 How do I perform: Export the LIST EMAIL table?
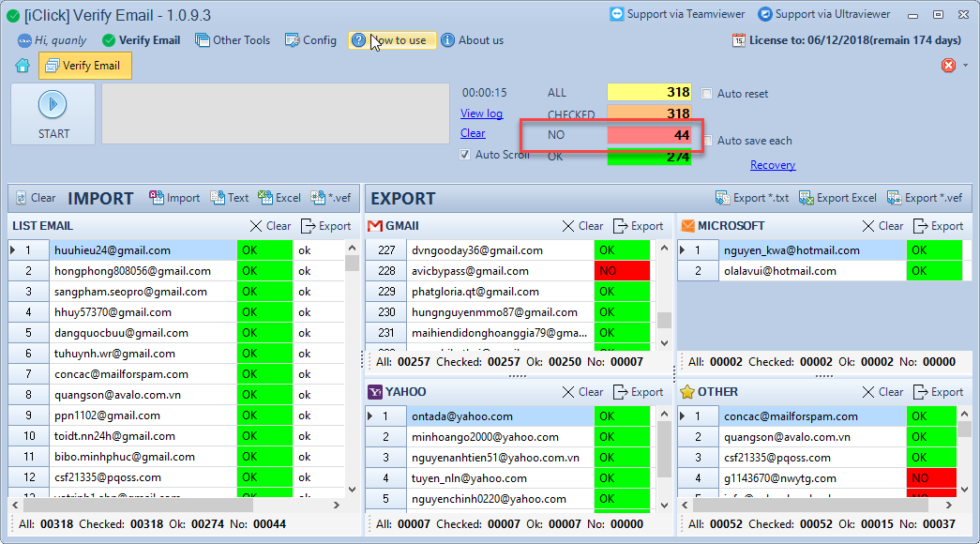(325, 226)
